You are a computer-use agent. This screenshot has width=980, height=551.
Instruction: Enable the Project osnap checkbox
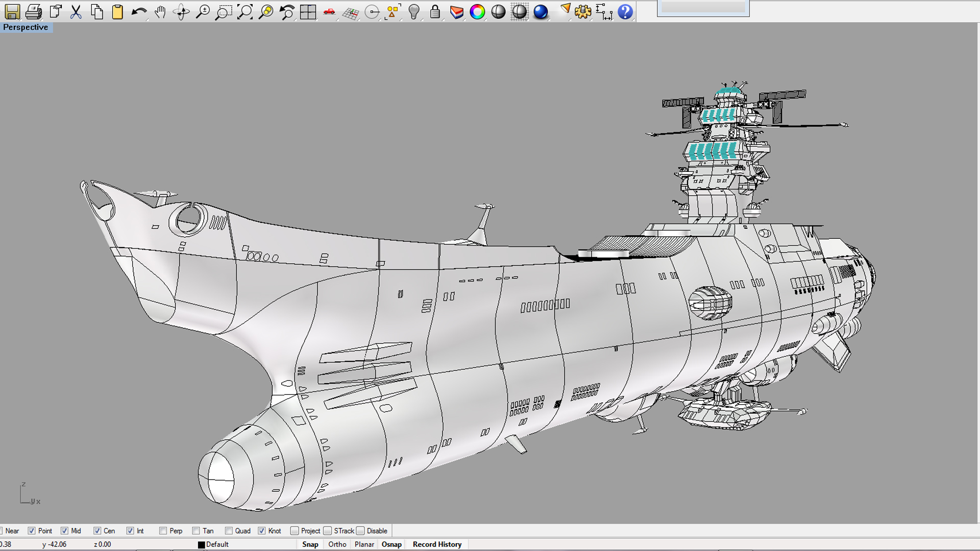tap(295, 531)
